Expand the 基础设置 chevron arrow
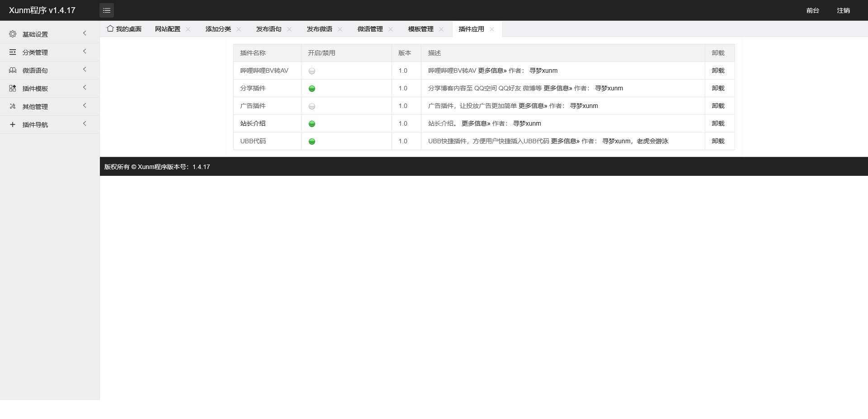 [x=85, y=33]
